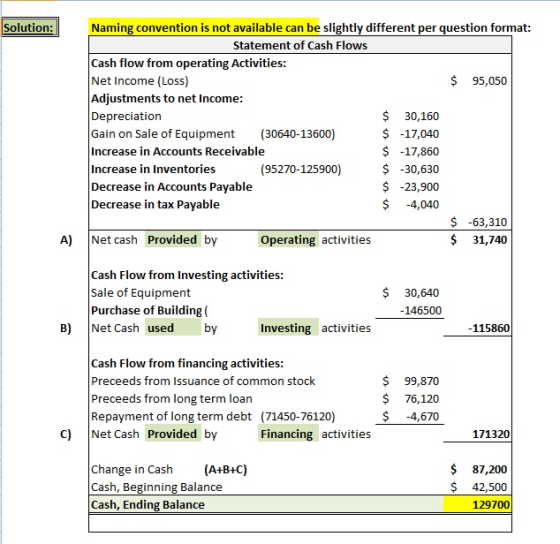
Task: Select 'Preceeds from long term loan' label
Action: point(171,399)
